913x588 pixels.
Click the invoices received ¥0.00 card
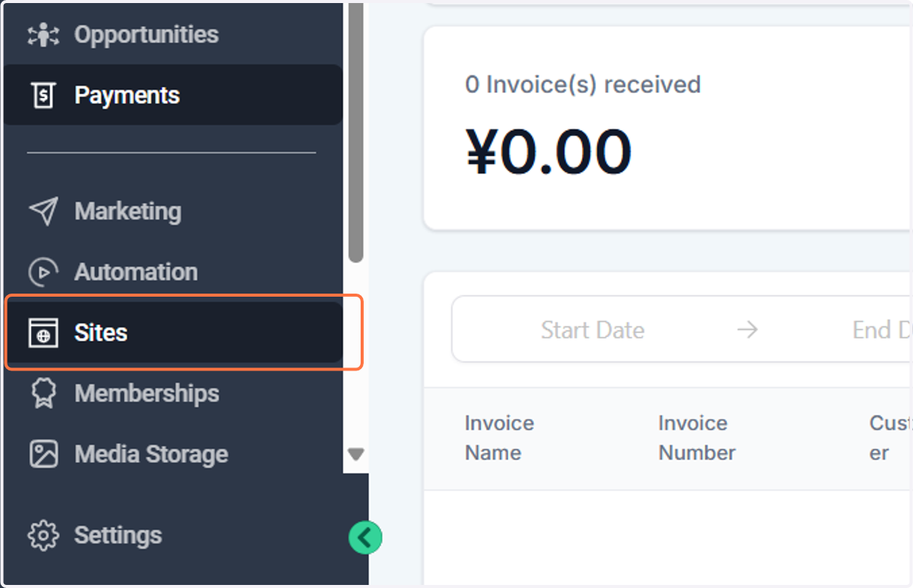[667, 128]
